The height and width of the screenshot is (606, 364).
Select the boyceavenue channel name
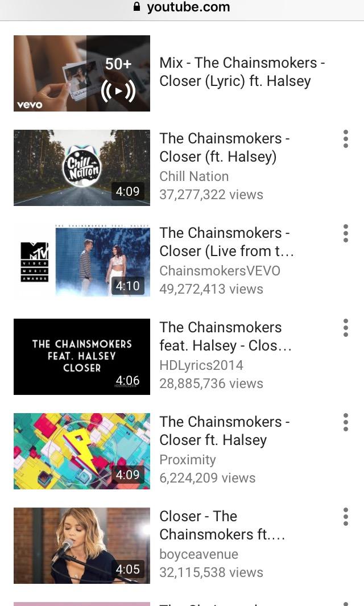198,554
